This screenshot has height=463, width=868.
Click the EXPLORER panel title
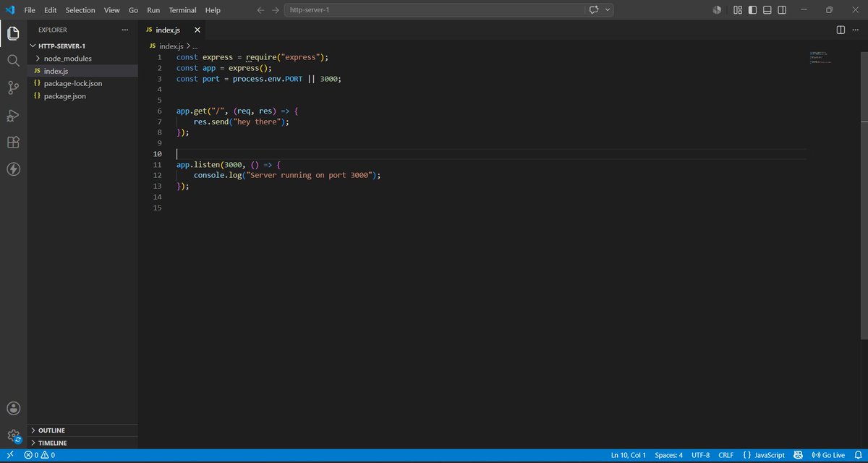[x=53, y=30]
